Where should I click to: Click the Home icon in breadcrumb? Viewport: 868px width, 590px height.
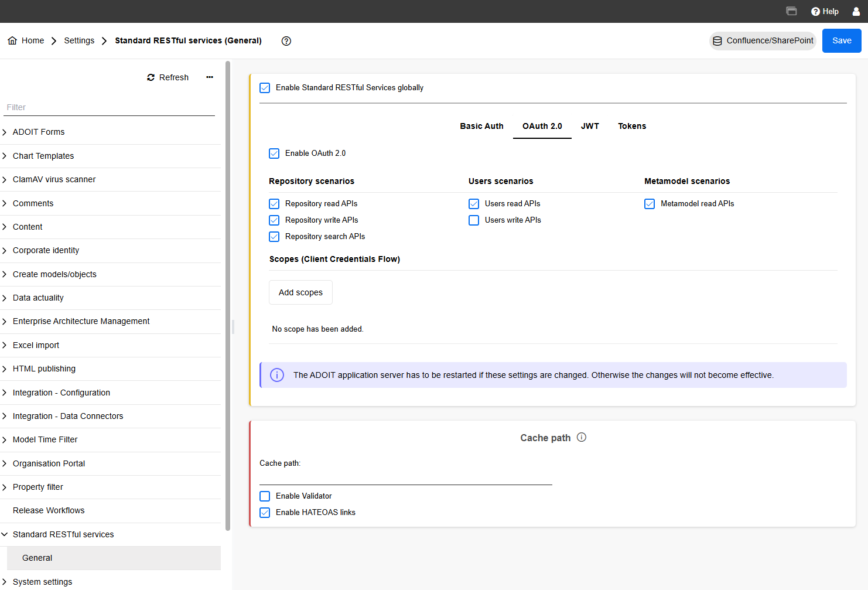click(12, 40)
